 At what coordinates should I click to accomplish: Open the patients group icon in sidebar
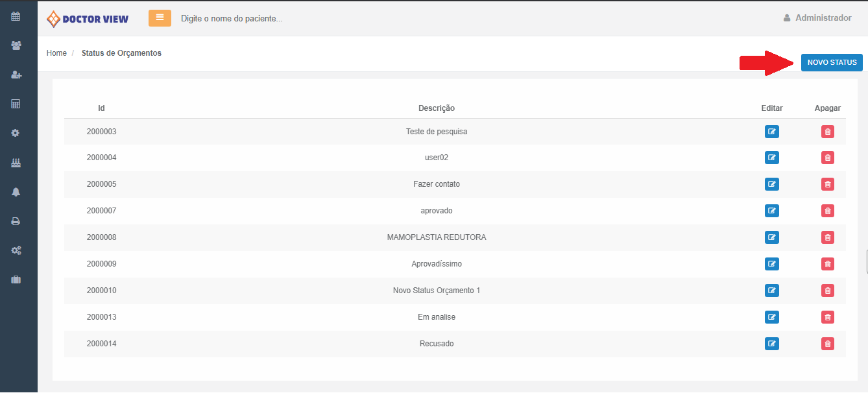(x=16, y=45)
